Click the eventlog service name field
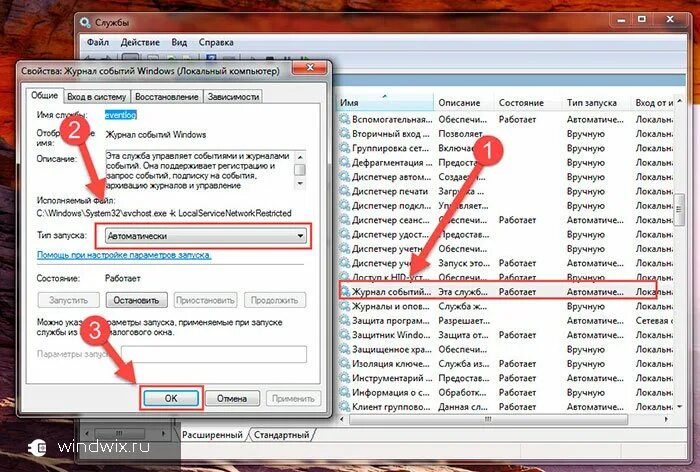 121,115
